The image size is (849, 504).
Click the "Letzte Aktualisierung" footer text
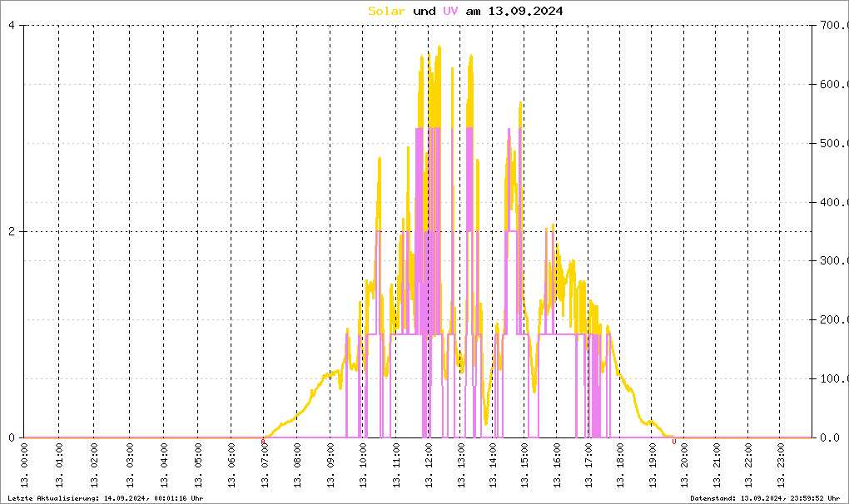click(105, 497)
